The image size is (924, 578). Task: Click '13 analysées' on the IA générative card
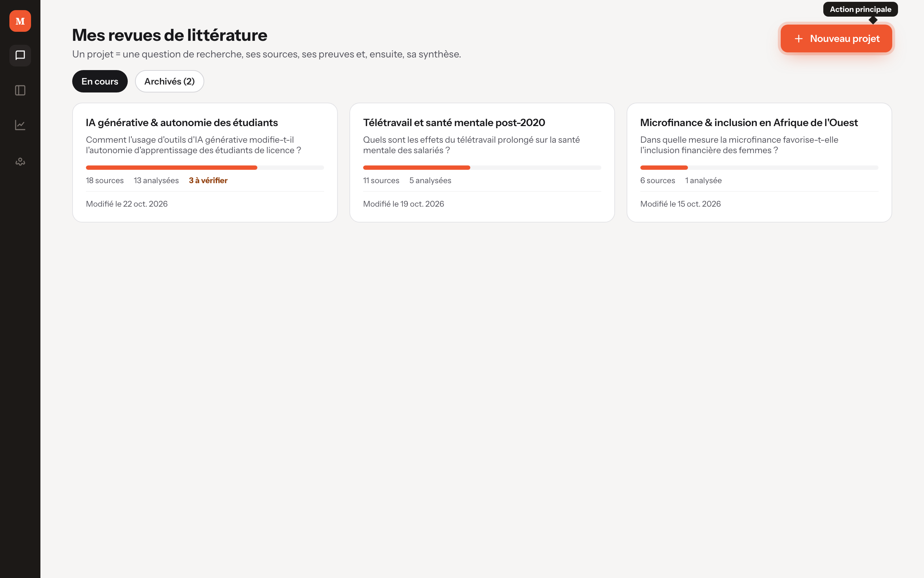pos(156,180)
